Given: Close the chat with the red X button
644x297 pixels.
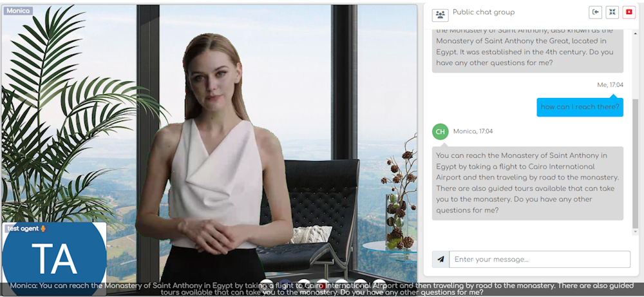Looking at the screenshot, I should pyautogui.click(x=629, y=12).
